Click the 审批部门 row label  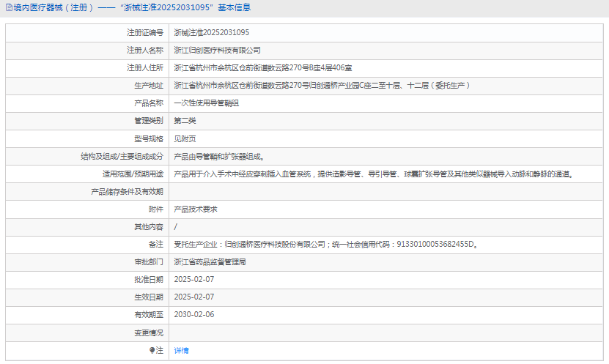click(149, 262)
